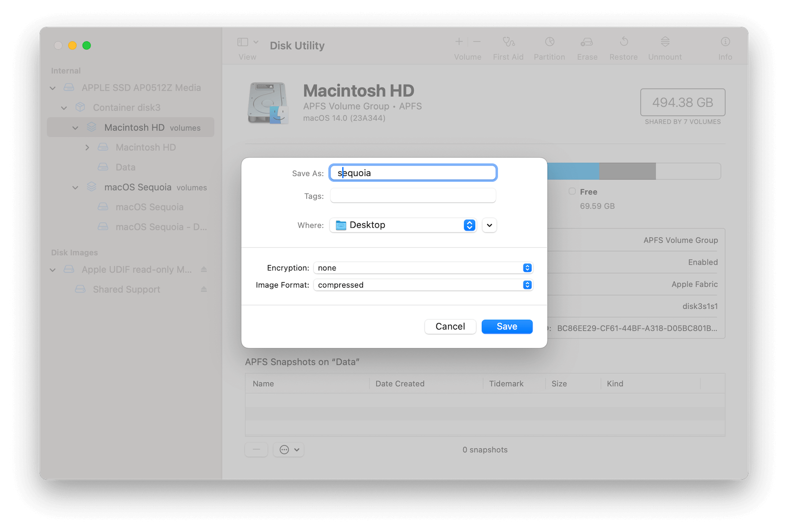Select the Erase toolbar icon
This screenshot has height=532, width=788.
tap(587, 42)
